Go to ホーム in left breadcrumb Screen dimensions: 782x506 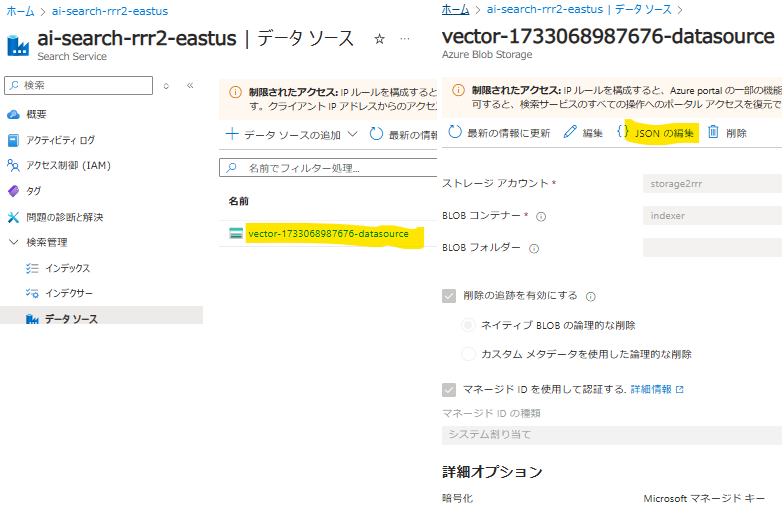20,11
